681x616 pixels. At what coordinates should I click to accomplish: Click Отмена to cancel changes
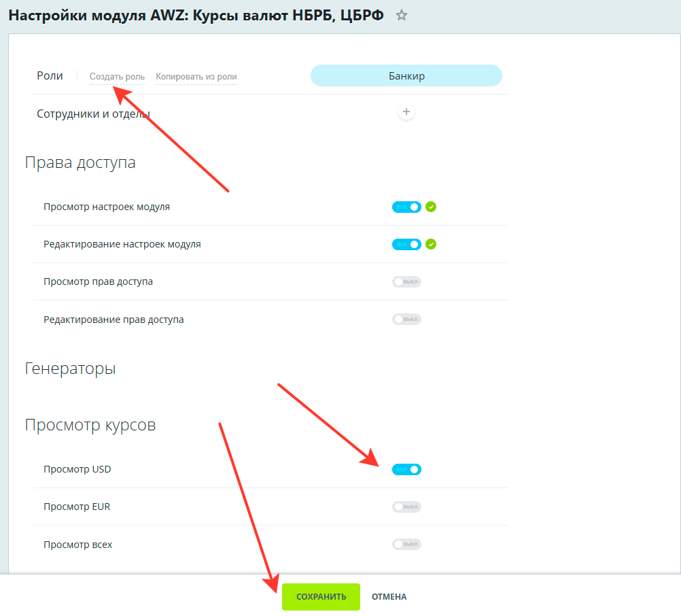click(x=389, y=597)
